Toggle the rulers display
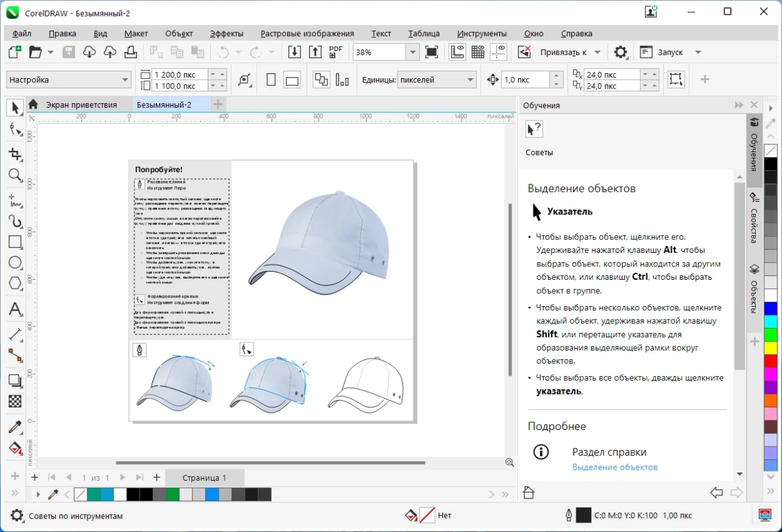The image size is (782, 532). [457, 53]
